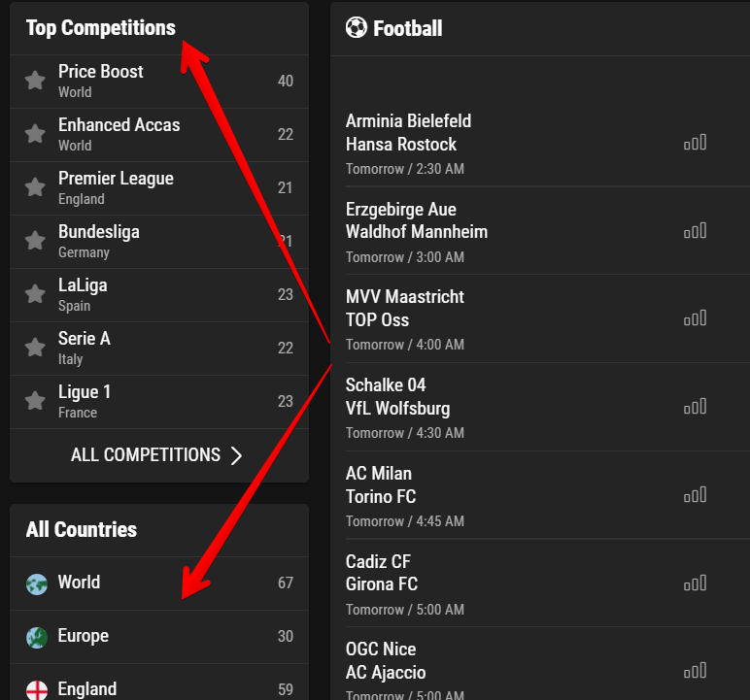The image size is (750, 700).
Task: Open OGC Nice vs AC Ajaccio match
Action: [548, 664]
